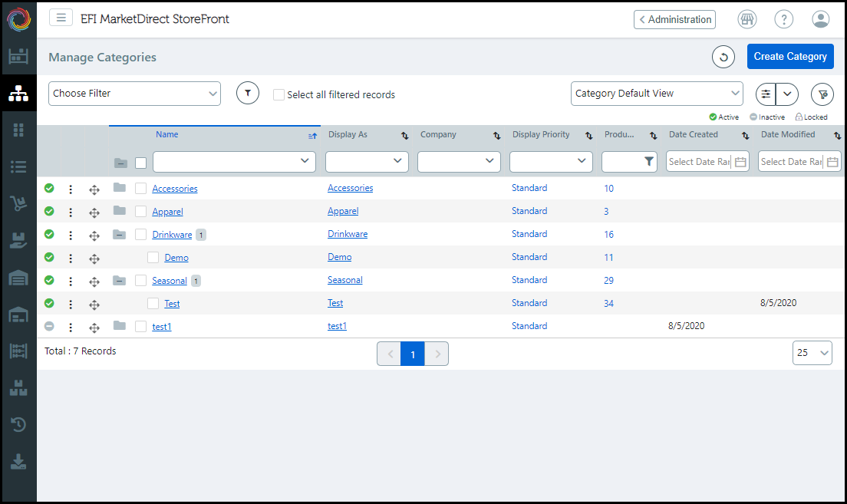Open the Demo category name link
Screen dimensions: 847x504
tap(176, 258)
